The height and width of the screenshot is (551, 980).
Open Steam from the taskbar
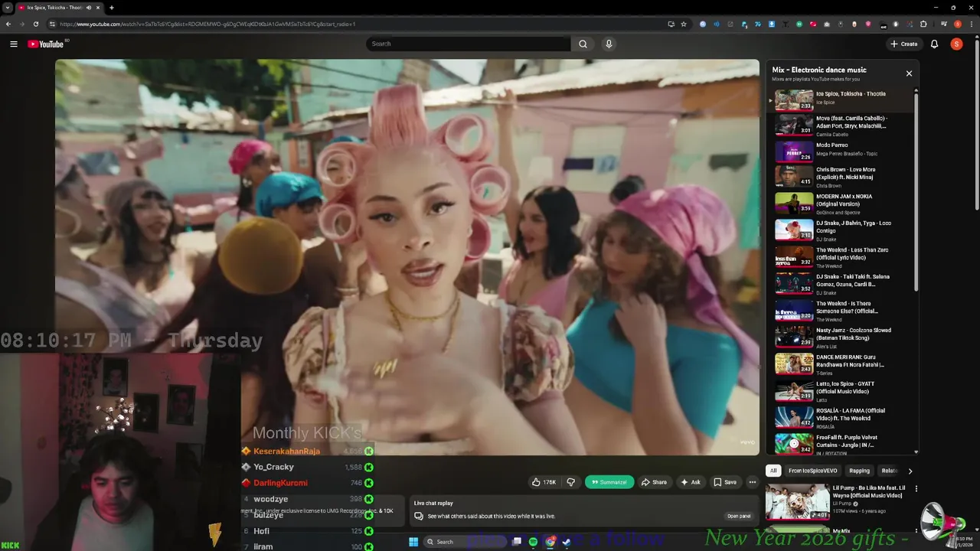[x=567, y=542]
